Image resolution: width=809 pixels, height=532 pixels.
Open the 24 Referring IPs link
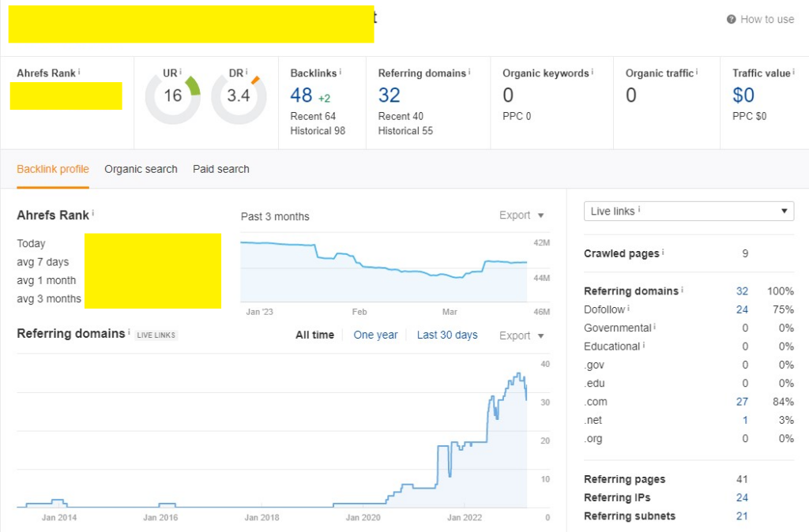[x=742, y=497]
